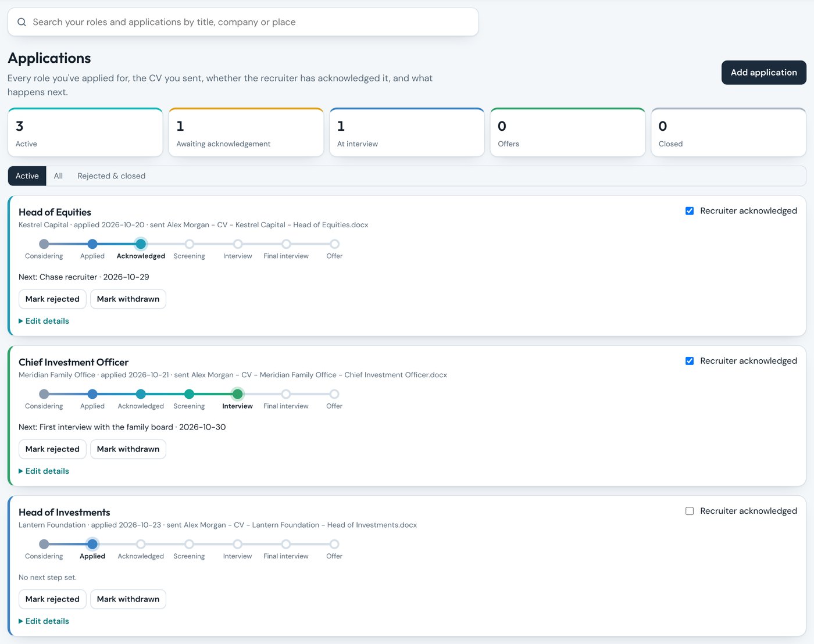Viewport: 814px width, 644px height.
Task: Click the Chief Investment Officer title
Action: (x=73, y=362)
